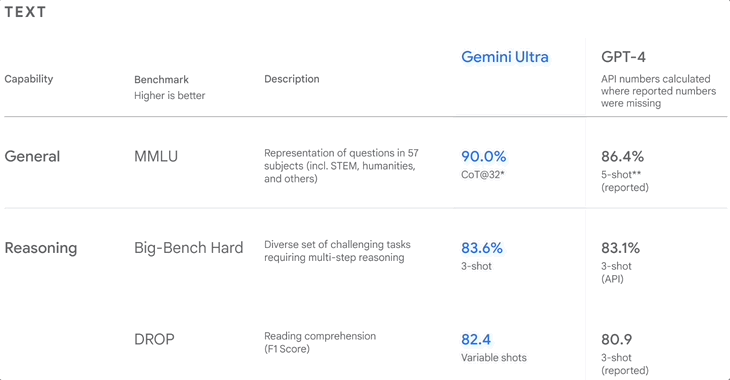Click the 86.4% GPT-4 MMLU score

622,156
